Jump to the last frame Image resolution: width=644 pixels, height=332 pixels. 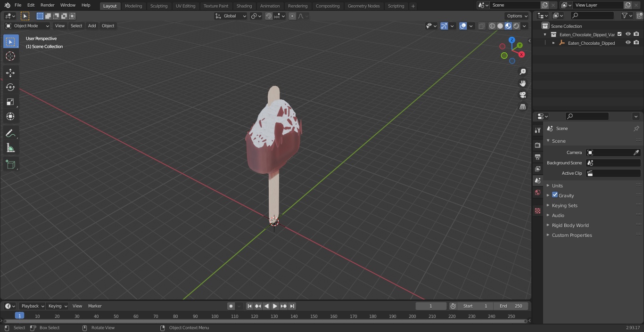[292, 306]
